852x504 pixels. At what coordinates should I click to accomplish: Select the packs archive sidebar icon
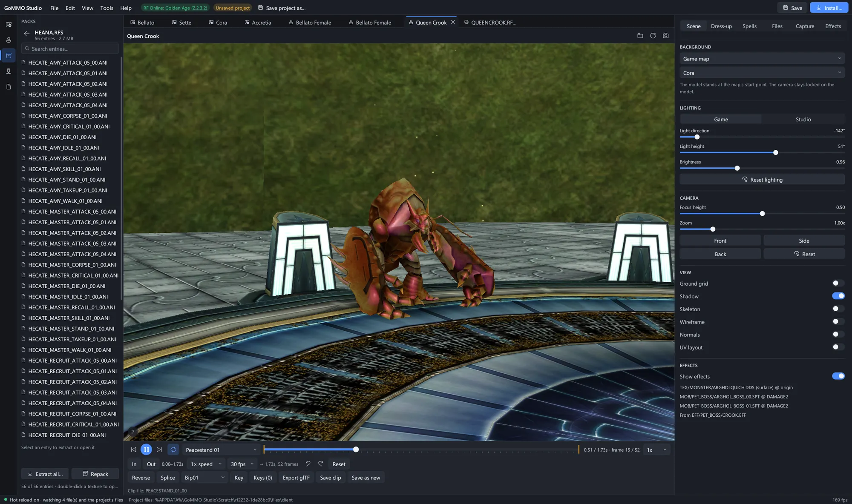pos(9,55)
